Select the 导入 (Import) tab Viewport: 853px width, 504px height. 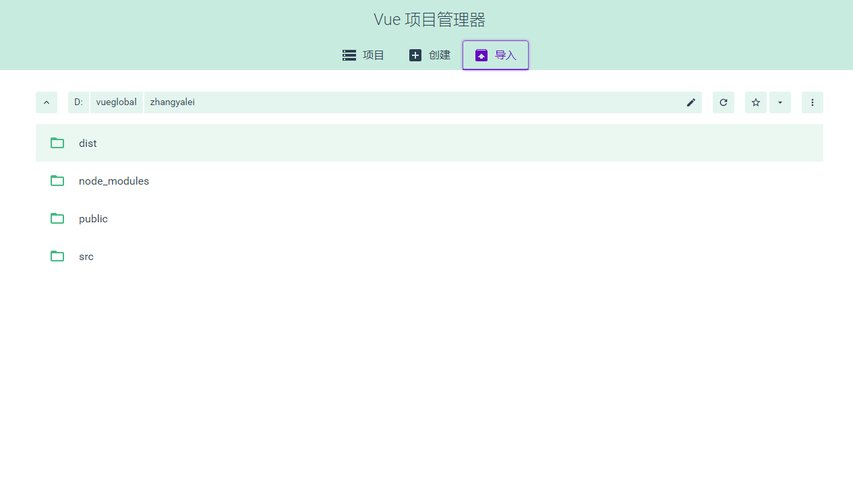496,55
